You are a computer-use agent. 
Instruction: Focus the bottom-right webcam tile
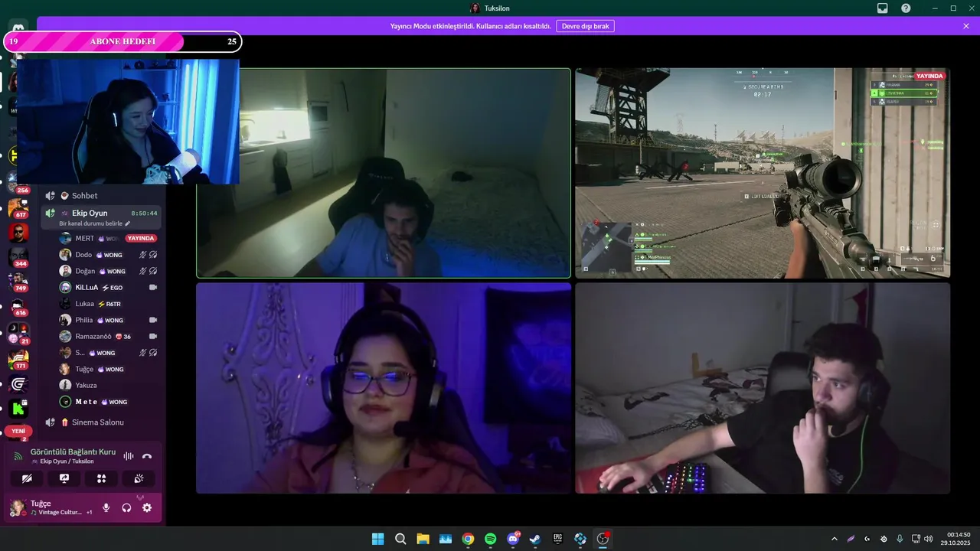coord(763,388)
